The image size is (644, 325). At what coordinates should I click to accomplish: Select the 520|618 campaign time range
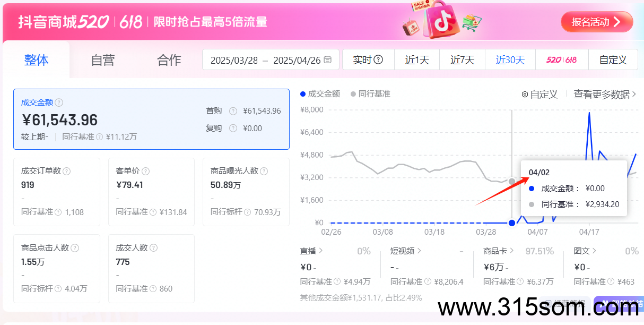coord(562,59)
